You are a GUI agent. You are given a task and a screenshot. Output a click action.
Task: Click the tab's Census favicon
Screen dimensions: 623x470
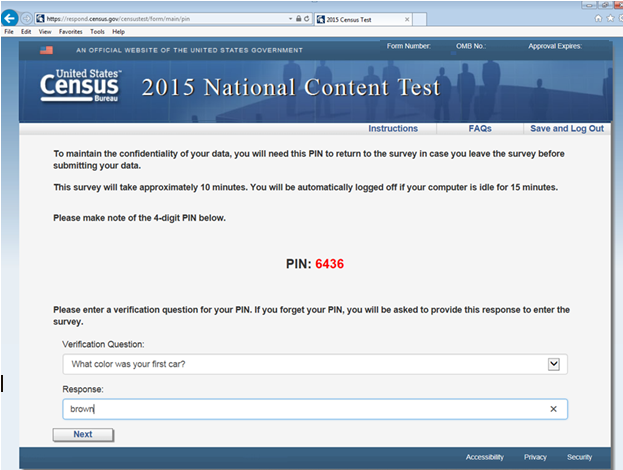click(x=321, y=19)
